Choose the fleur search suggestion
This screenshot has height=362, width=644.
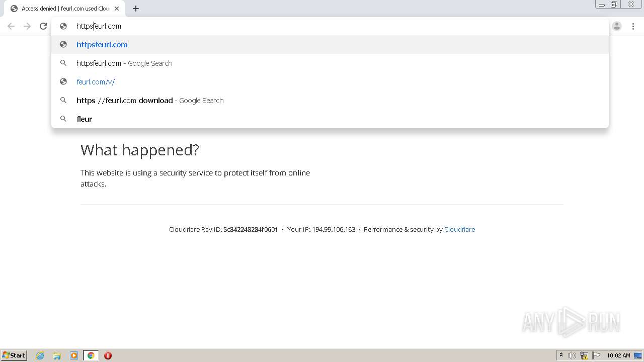[x=330, y=119]
